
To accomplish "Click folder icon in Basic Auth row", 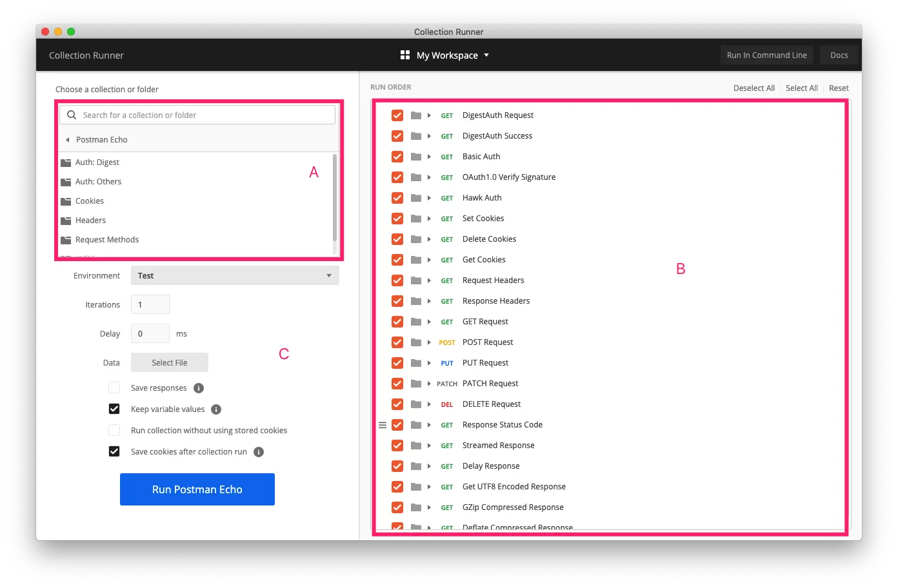I will click(416, 157).
